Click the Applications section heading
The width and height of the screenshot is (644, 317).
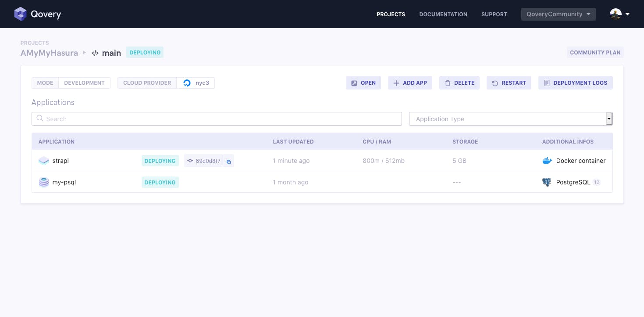click(x=53, y=102)
